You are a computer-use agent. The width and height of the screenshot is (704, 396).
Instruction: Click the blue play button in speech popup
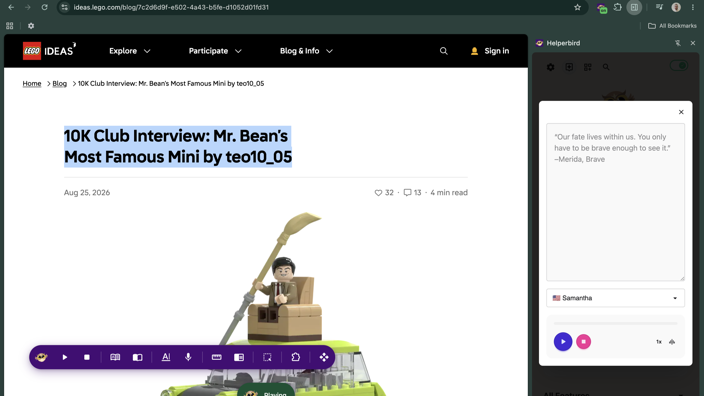click(563, 342)
